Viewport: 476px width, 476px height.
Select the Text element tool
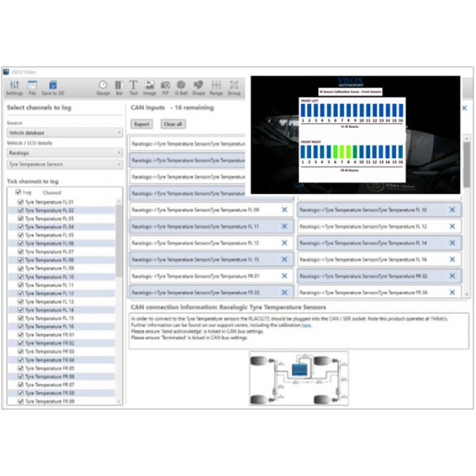(x=133, y=88)
